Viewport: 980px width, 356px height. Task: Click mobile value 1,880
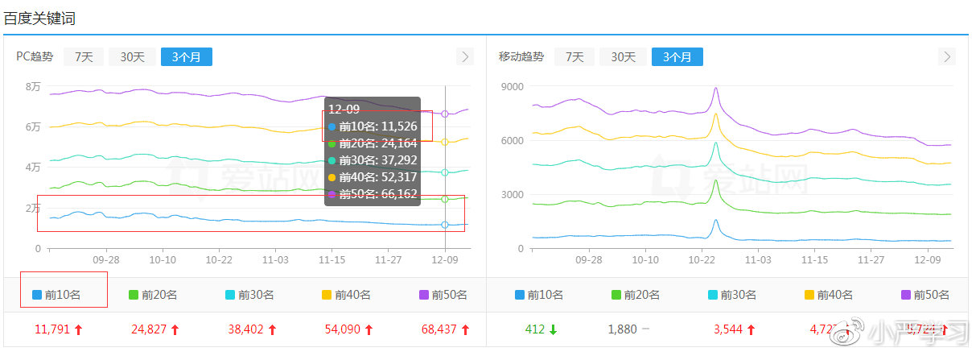pos(622,329)
